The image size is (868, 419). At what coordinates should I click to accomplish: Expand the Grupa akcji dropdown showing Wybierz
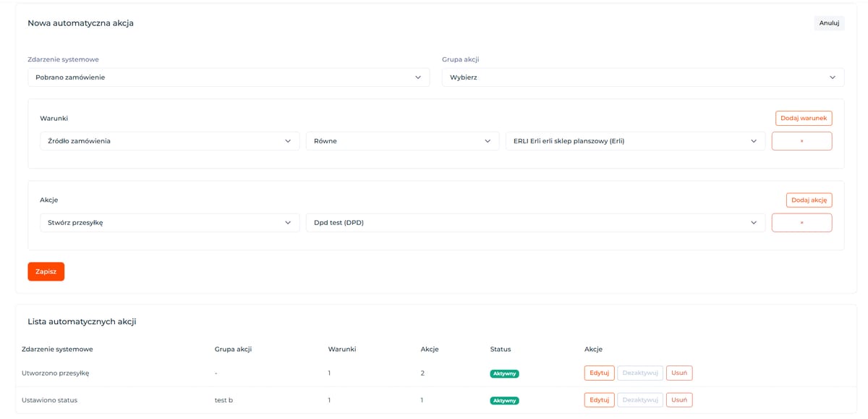(643, 77)
